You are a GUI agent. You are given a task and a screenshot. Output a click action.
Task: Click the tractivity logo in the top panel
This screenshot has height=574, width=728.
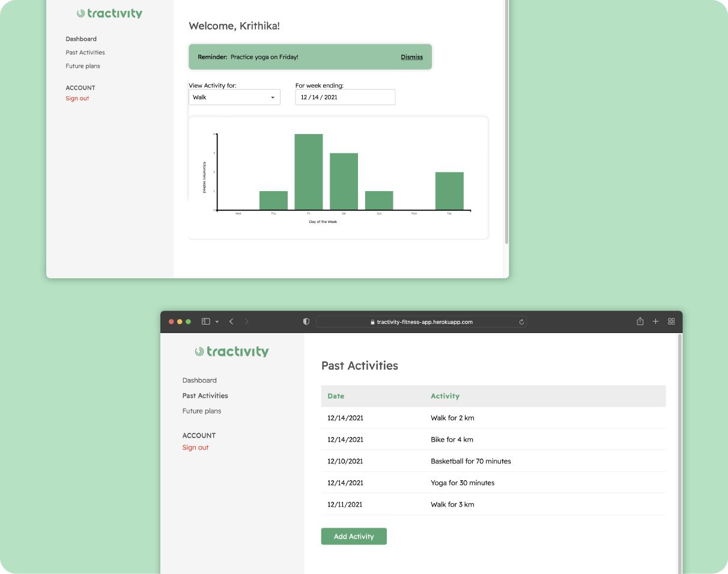(x=109, y=13)
